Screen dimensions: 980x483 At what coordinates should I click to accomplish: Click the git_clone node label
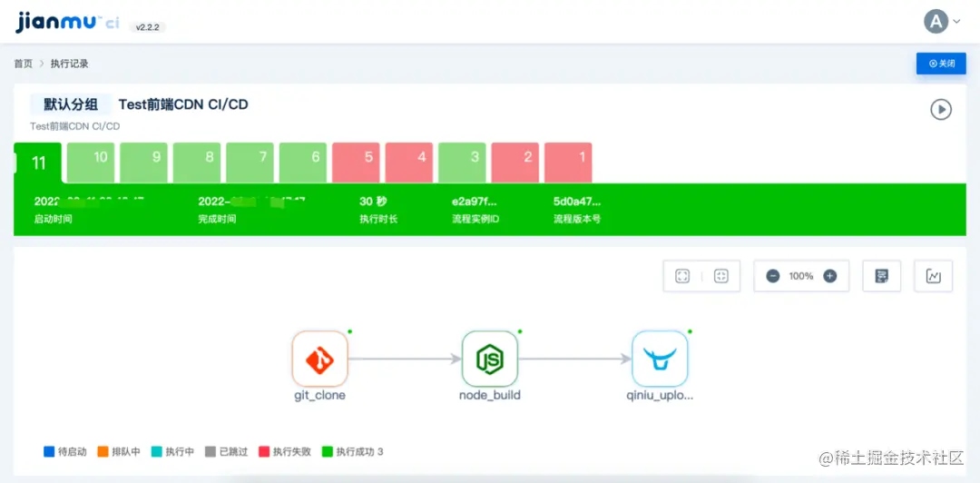tap(320, 396)
